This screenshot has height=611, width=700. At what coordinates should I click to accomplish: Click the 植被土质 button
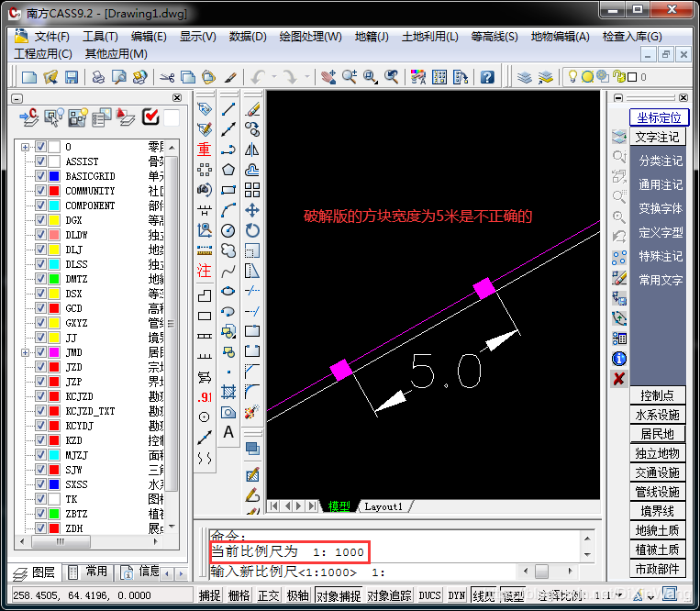(657, 550)
